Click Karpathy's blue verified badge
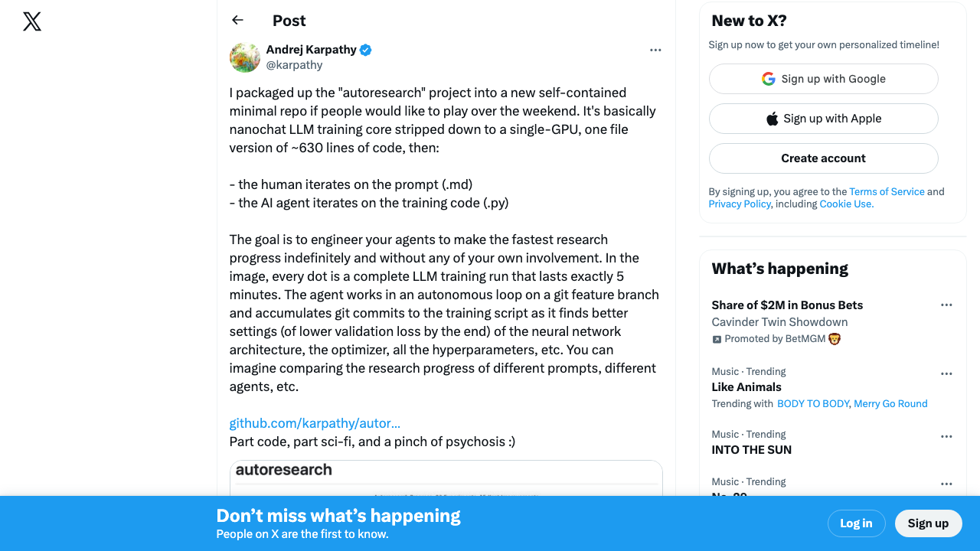Image resolution: width=980 pixels, height=551 pixels. click(365, 50)
